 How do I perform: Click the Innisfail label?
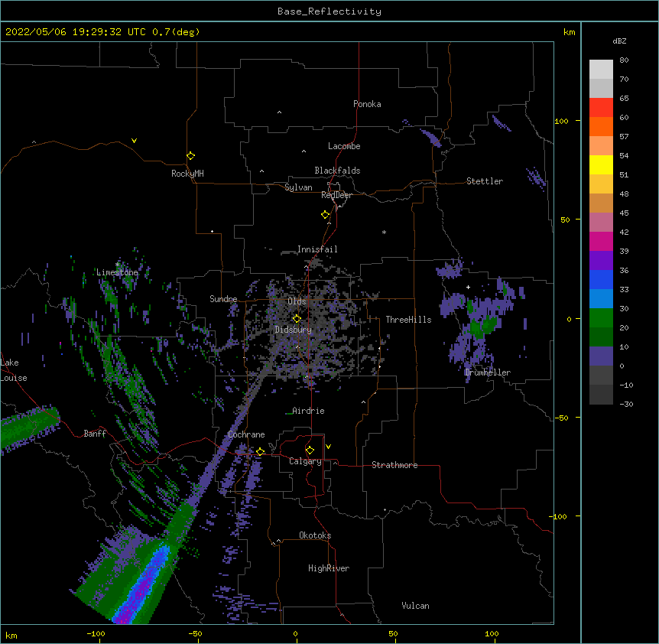[317, 249]
